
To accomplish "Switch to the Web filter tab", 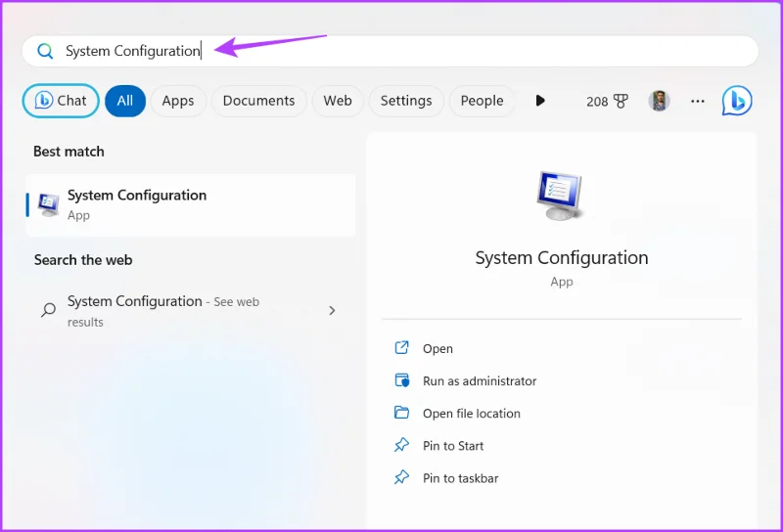I will click(338, 101).
